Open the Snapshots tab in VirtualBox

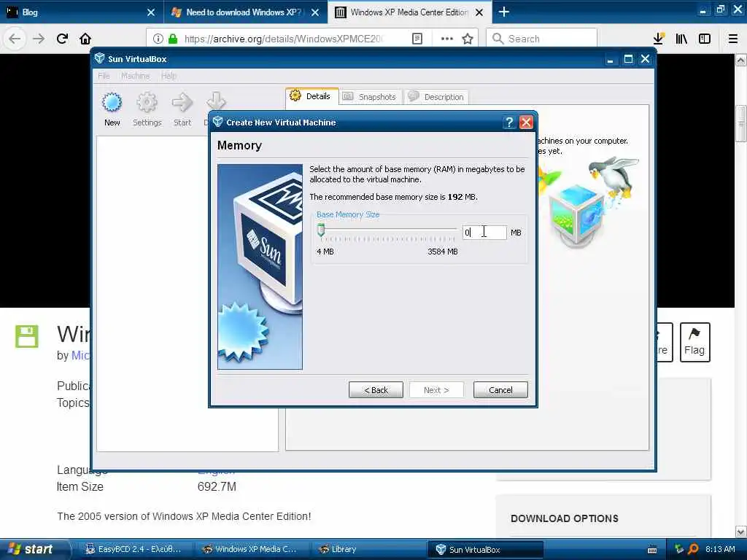pos(371,97)
